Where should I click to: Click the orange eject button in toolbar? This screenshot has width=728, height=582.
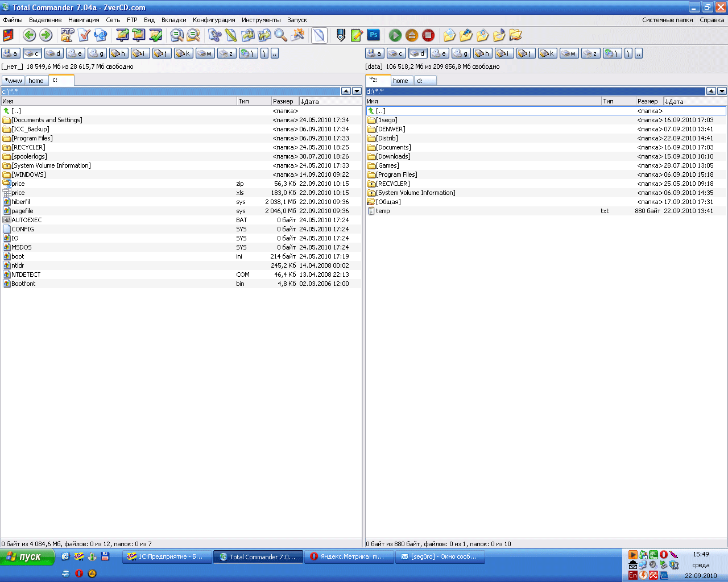click(412, 35)
